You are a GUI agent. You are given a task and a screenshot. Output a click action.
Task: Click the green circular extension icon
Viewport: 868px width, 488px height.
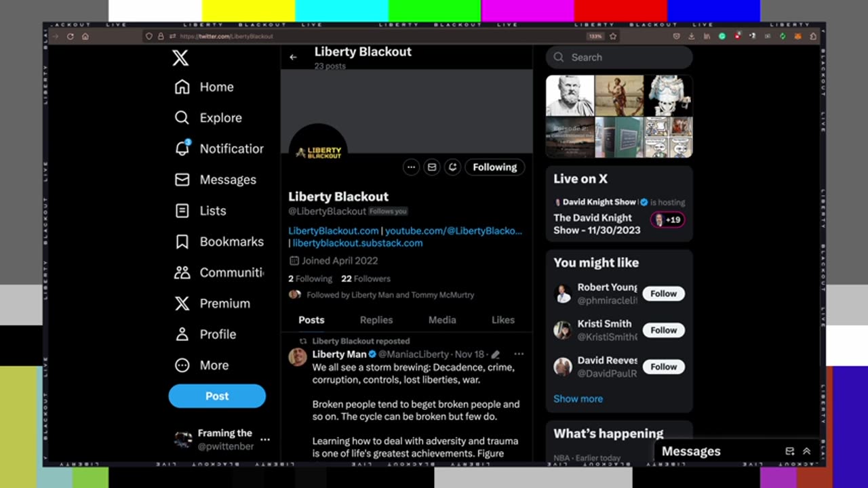tap(722, 36)
